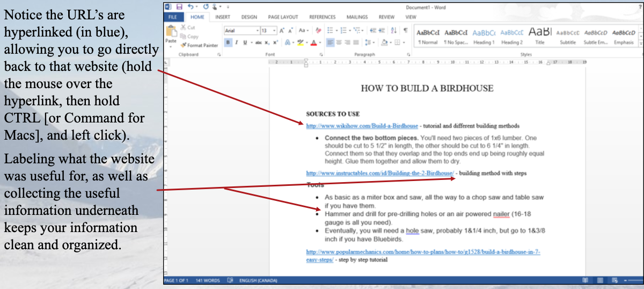Click the red Font Color button
The image size is (644, 289).
coord(314,42)
